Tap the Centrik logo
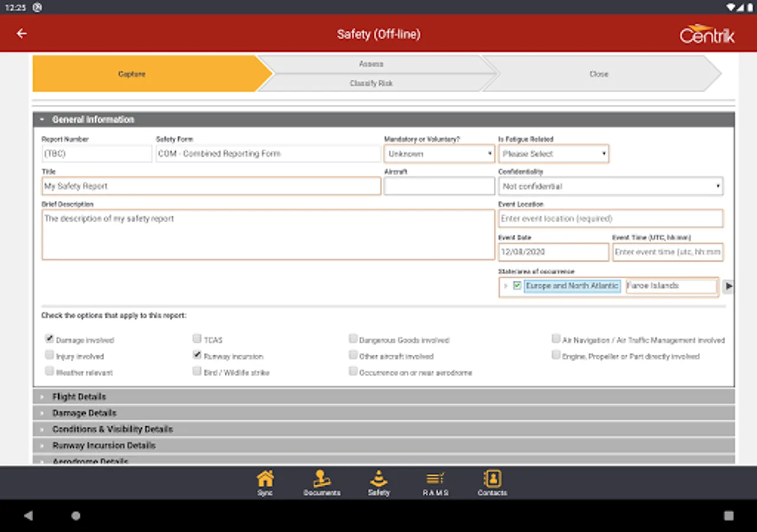 [x=707, y=34]
